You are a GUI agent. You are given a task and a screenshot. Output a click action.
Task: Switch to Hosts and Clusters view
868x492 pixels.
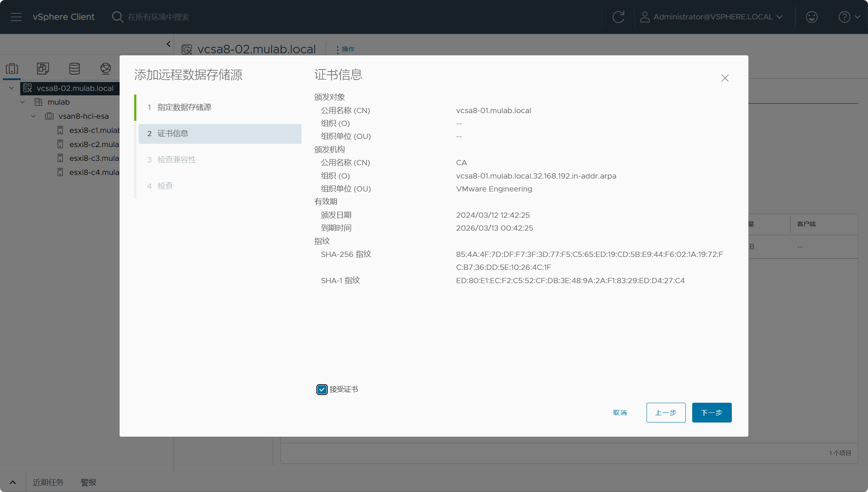(12, 68)
